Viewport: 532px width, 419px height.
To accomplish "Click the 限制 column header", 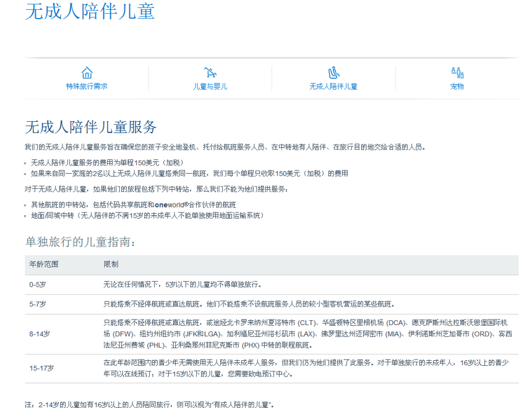I will (x=111, y=264).
